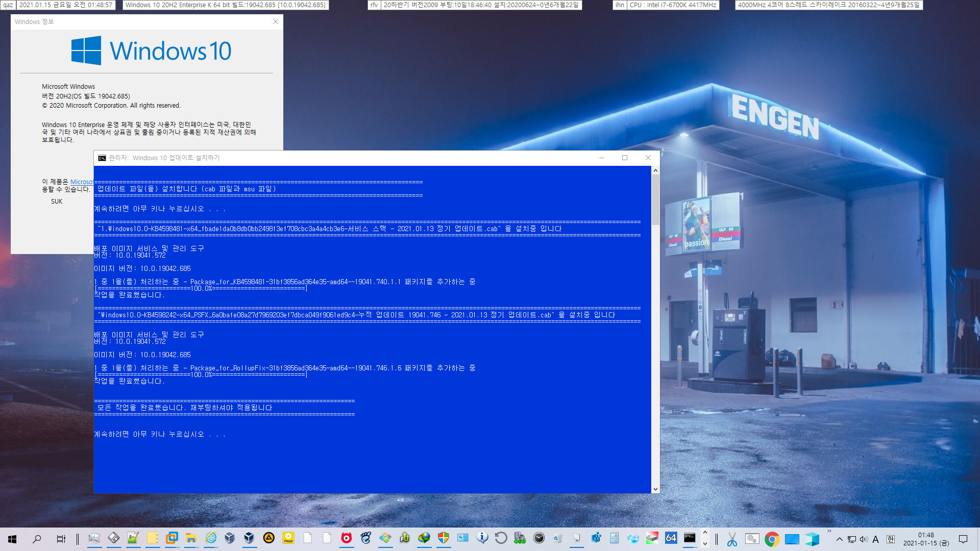Screen dimensions: 980x551
Task: Open the black clock taskbar icon
Action: coord(539,538)
